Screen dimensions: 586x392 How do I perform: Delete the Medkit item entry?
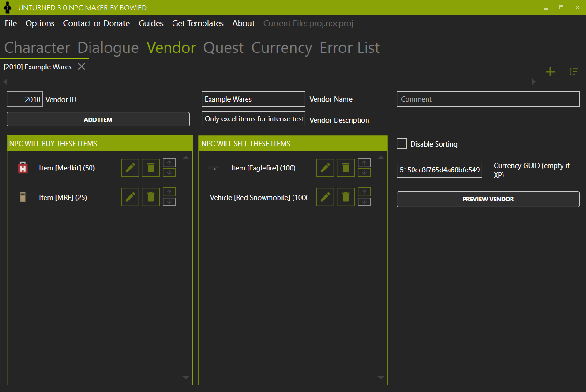pyautogui.click(x=150, y=168)
